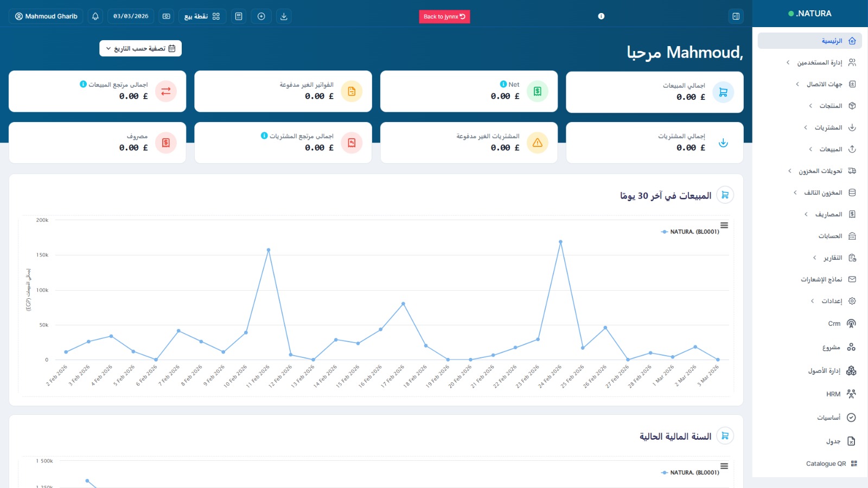Click info icon next to Net
868x488 pixels.
503,84
